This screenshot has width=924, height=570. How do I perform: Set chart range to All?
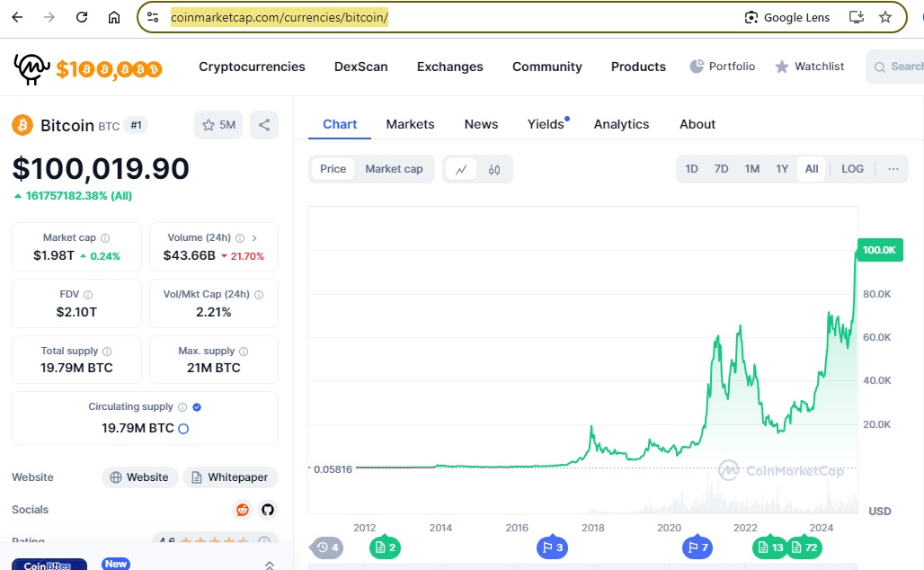pos(812,169)
